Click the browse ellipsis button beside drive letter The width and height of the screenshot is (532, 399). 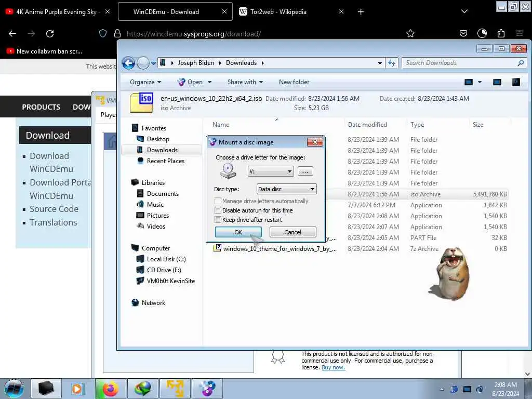(305, 171)
